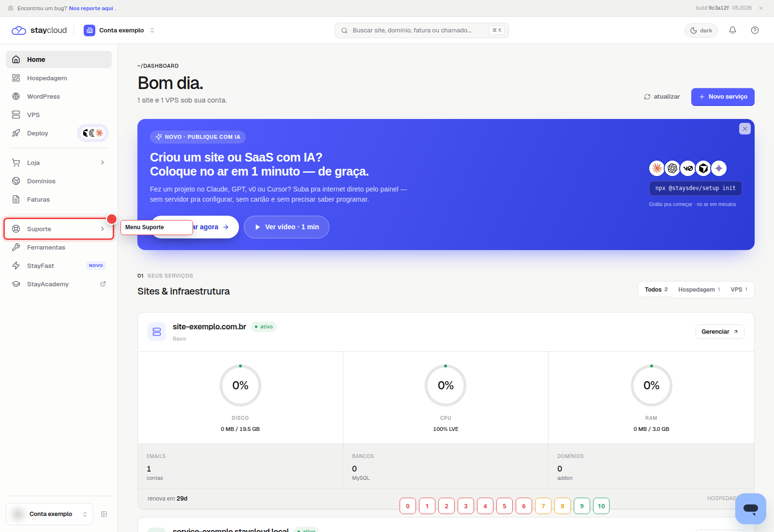
Task: Select the VPS filter tab
Action: 739,290
